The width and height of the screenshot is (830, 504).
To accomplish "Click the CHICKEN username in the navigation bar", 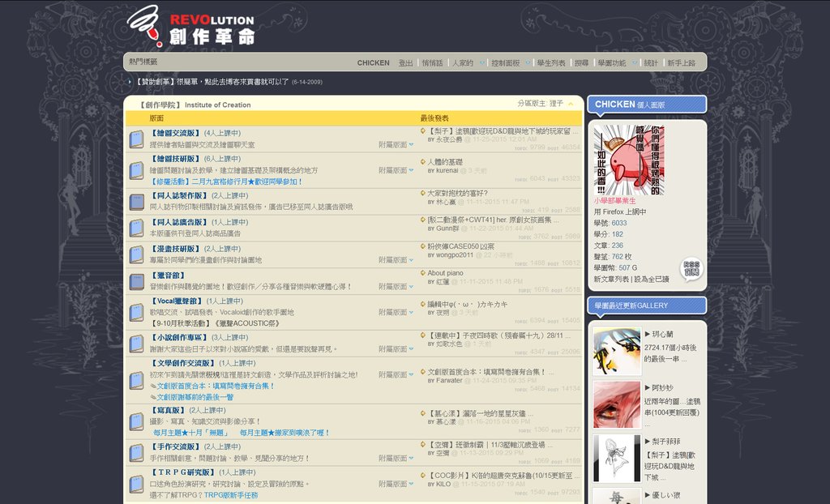I will click(373, 62).
